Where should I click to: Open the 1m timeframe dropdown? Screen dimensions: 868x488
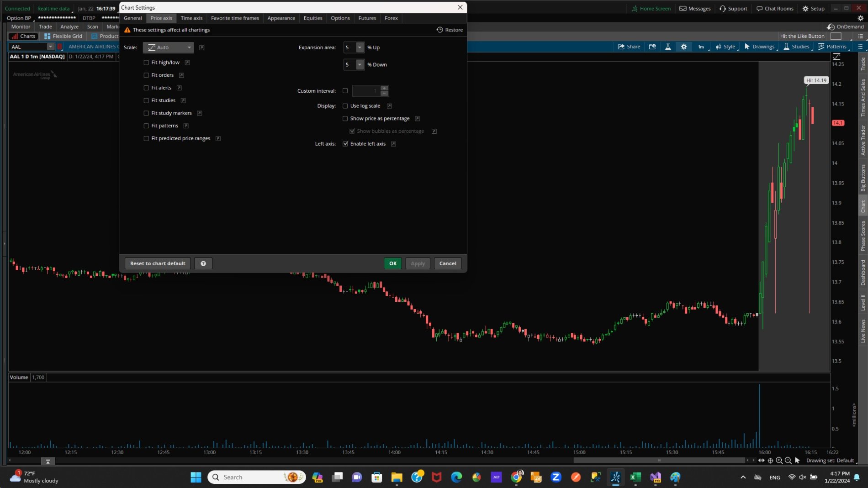point(701,47)
